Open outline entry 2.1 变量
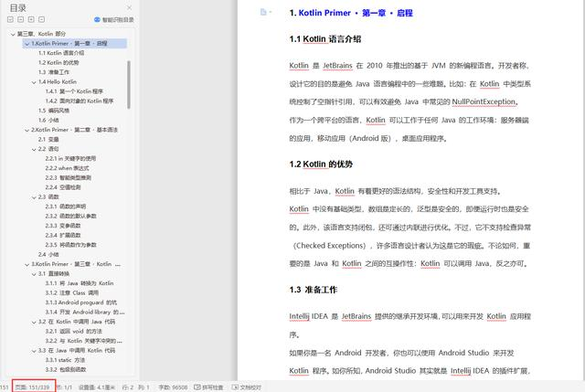This screenshot has height=392, width=585. tap(48, 140)
